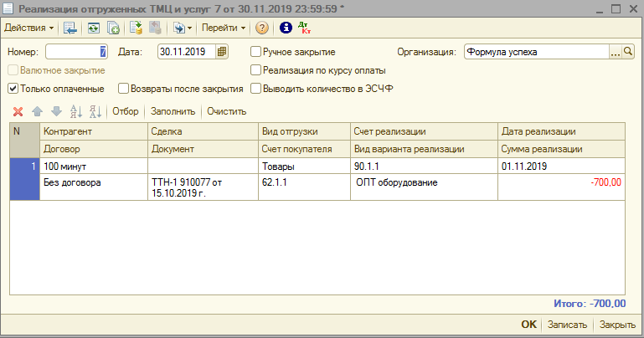Uncheck the Только оплаченные checkbox
This screenshot has width=644, height=338.
point(13,88)
